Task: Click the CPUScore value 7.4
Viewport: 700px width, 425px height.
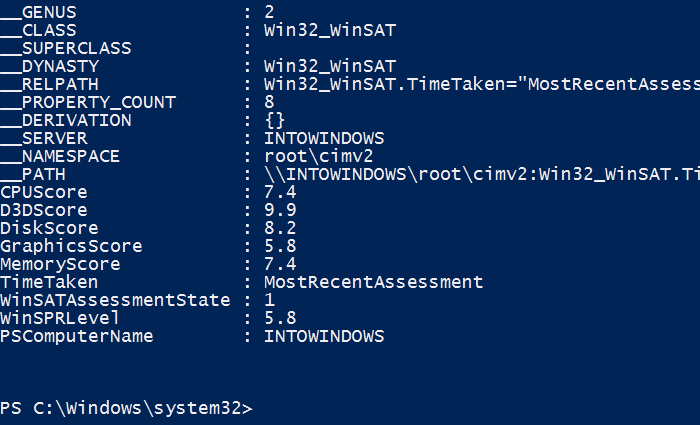Action: pyautogui.click(x=281, y=192)
